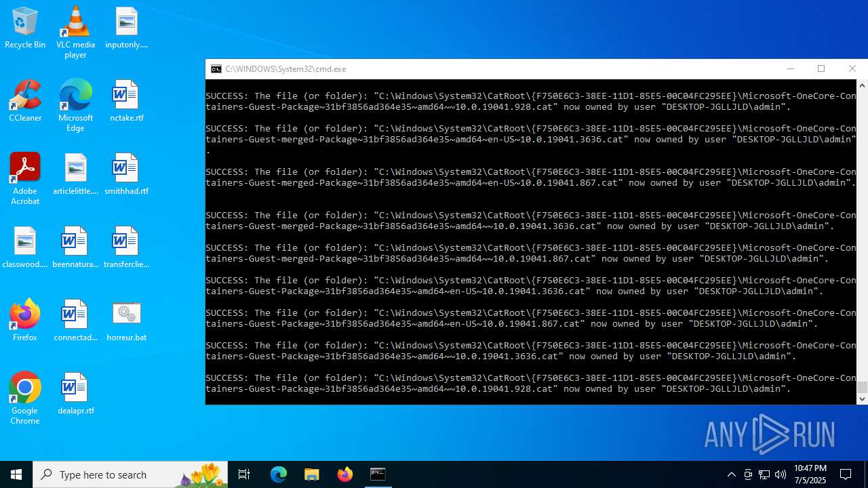Open the Recycle Bin desktop icon

25,28
